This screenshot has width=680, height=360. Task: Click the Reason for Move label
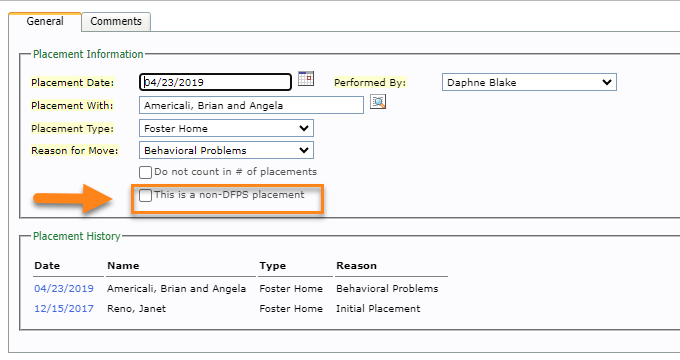[x=75, y=151]
